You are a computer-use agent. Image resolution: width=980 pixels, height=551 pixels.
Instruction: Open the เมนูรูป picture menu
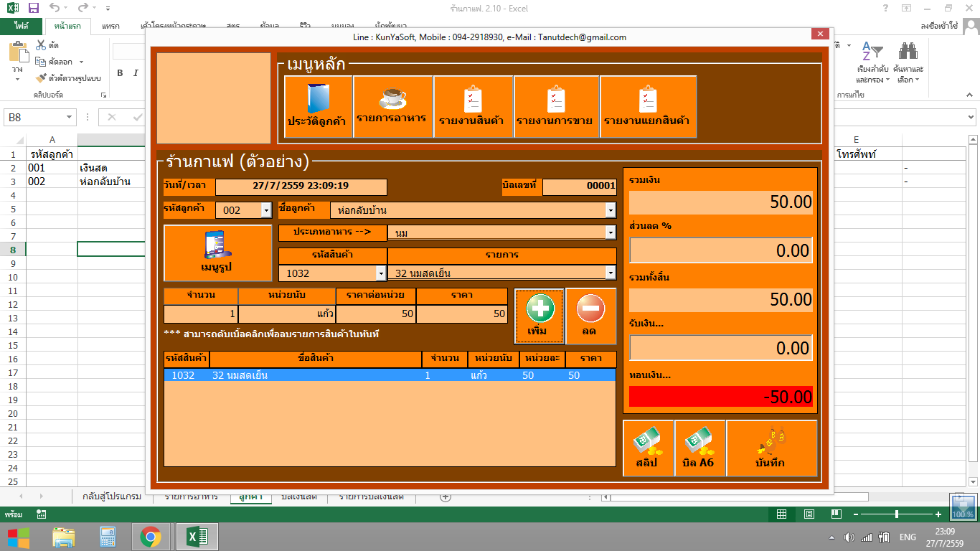coord(218,253)
